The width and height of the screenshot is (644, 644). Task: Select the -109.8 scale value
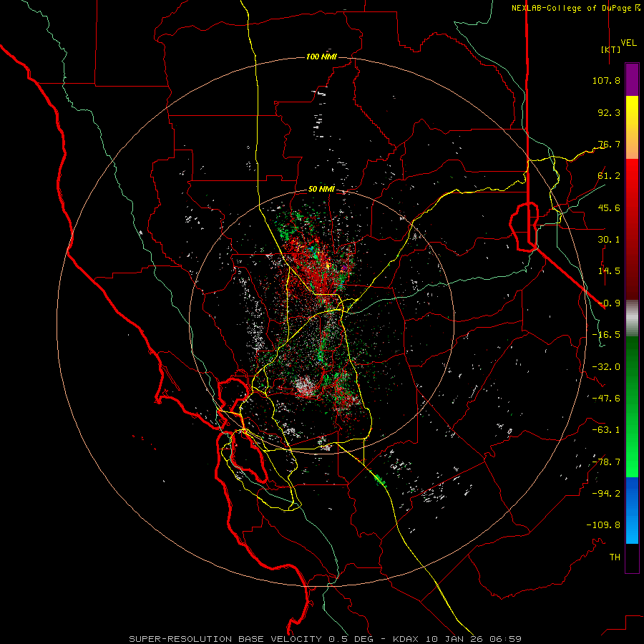pos(603,525)
